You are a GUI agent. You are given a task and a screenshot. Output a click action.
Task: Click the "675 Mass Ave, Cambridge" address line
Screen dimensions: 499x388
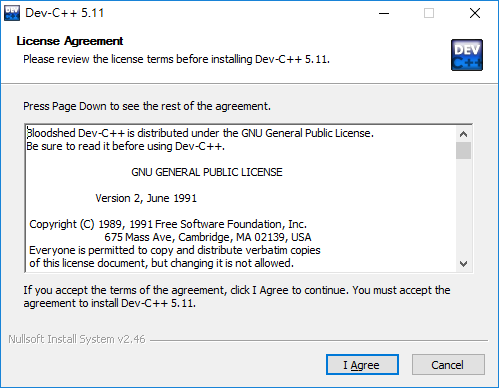point(208,237)
